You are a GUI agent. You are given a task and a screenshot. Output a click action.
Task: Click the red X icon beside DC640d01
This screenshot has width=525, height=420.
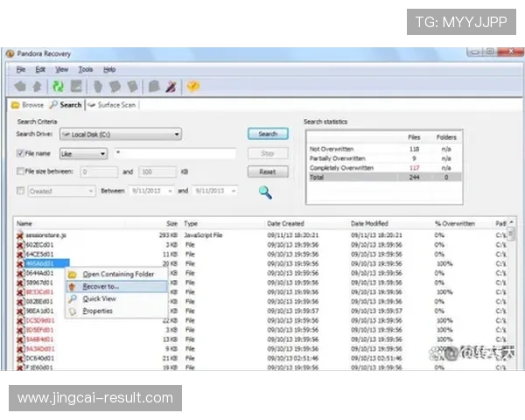(20, 359)
